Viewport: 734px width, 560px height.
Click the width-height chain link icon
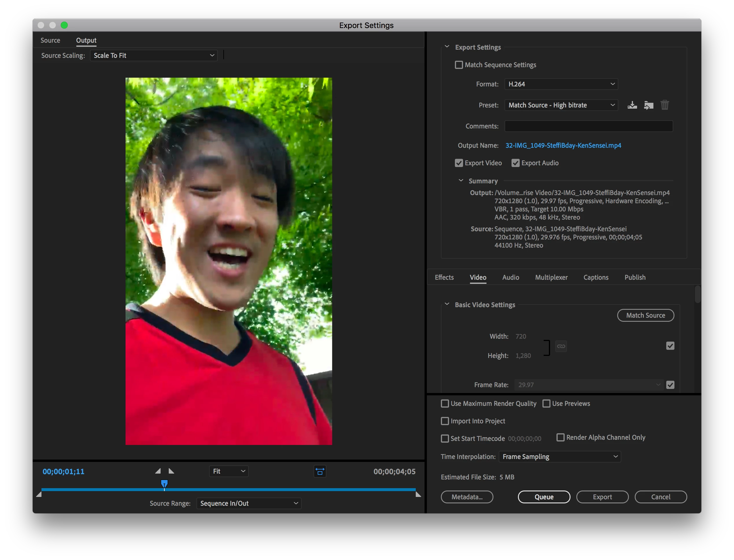click(561, 346)
